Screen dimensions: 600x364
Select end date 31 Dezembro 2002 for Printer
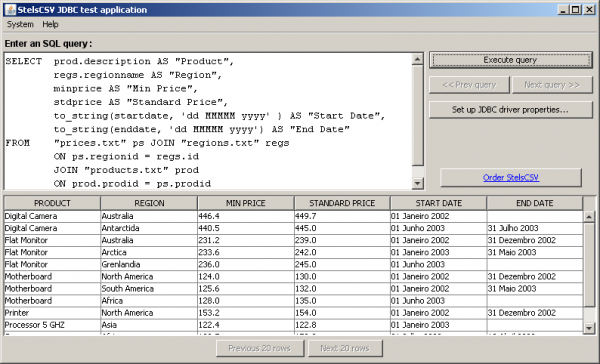[x=535, y=313]
